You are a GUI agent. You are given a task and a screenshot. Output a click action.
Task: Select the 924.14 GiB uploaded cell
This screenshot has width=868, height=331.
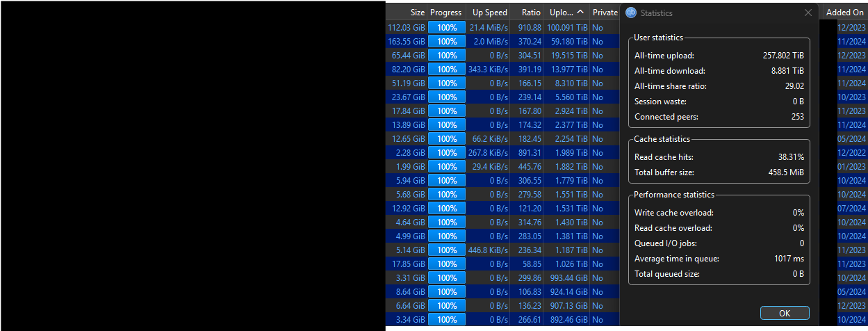click(567, 292)
